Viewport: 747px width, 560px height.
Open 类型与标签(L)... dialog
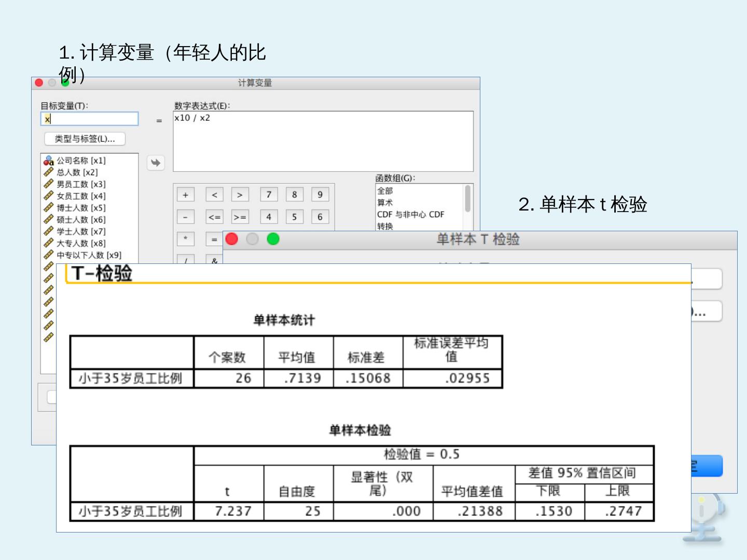85,139
